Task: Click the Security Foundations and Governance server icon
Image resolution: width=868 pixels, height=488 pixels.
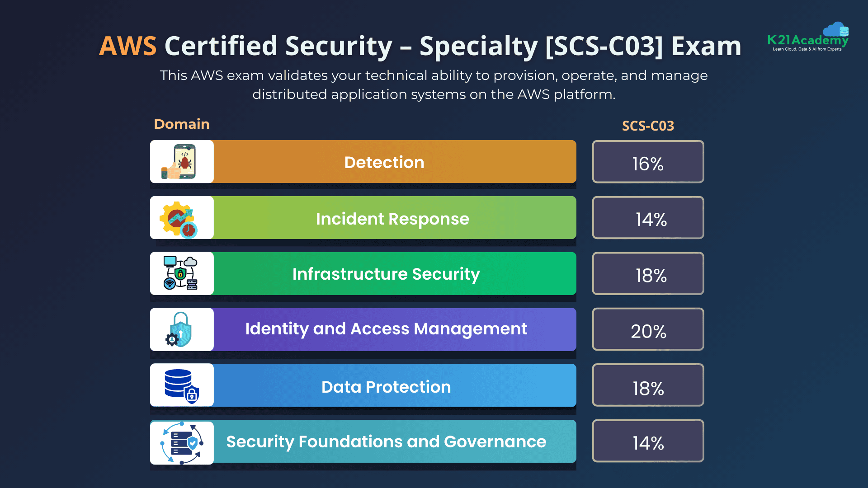Action: coord(182,442)
